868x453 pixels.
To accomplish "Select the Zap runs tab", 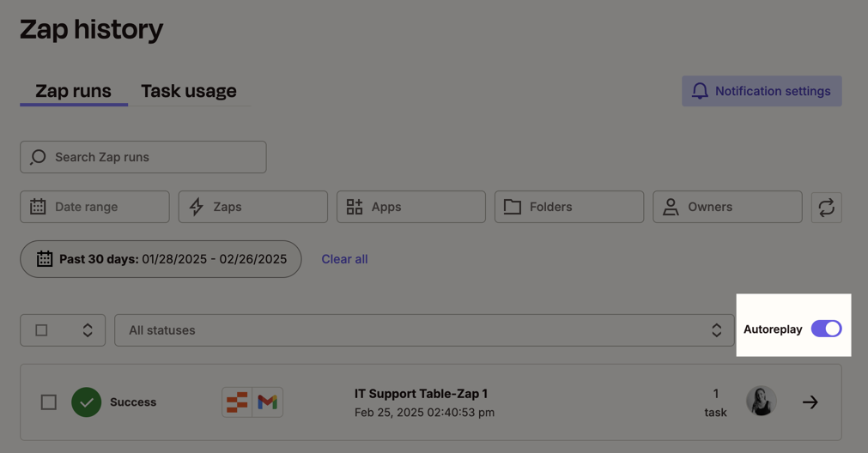I will [x=73, y=91].
